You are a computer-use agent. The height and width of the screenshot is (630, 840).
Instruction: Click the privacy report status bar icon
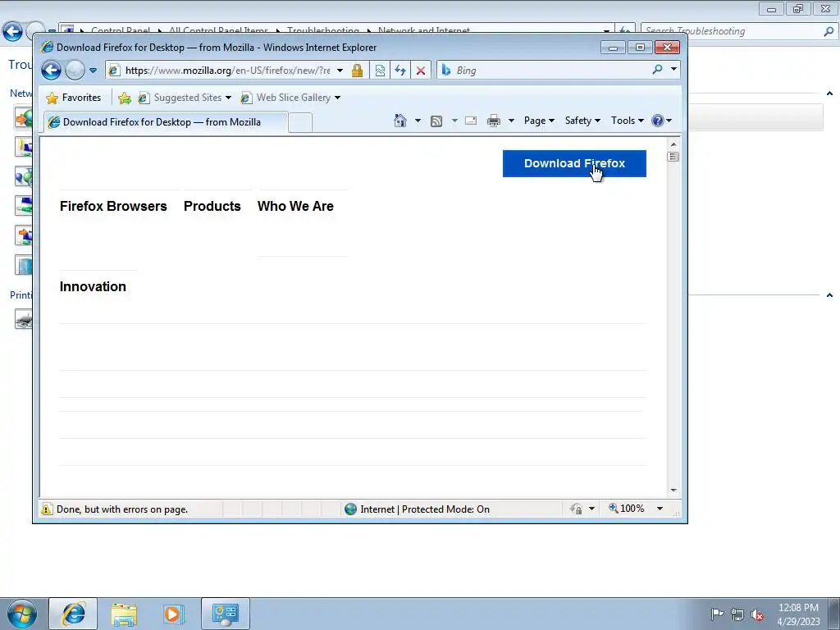576,509
